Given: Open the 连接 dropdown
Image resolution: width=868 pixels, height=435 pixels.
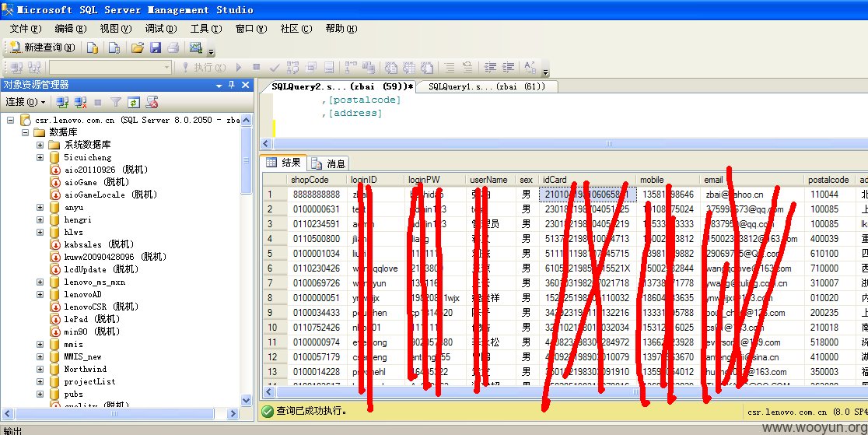Looking at the screenshot, I should point(26,102).
